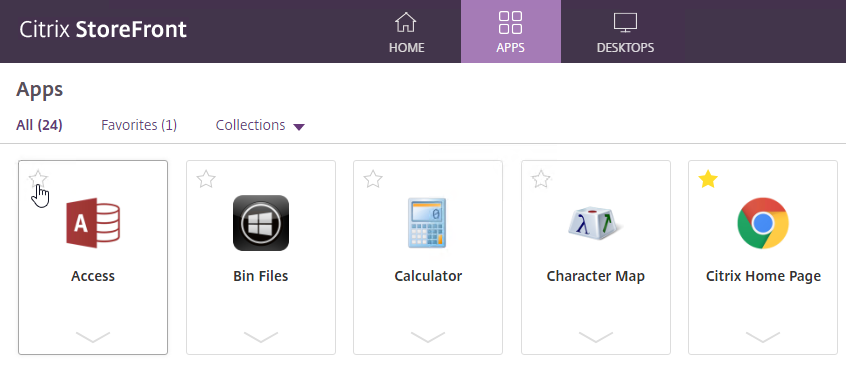Screen dimensions: 846x374
Task: Unfavorite Citrix Home Page yellow star
Action: click(708, 179)
